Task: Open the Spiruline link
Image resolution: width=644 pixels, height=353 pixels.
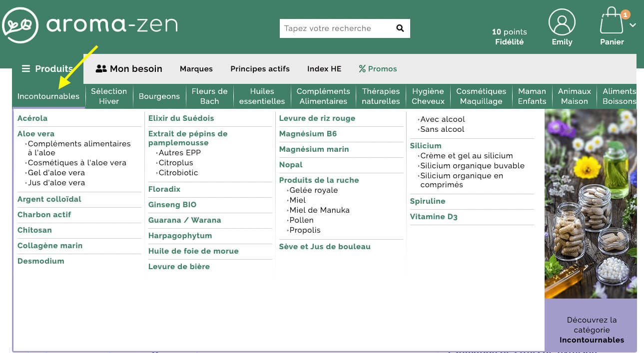Action: point(428,201)
